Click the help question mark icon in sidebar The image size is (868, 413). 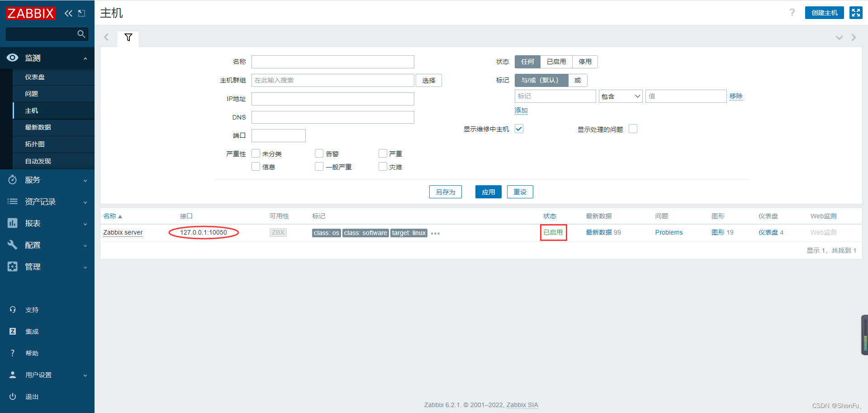tap(13, 353)
